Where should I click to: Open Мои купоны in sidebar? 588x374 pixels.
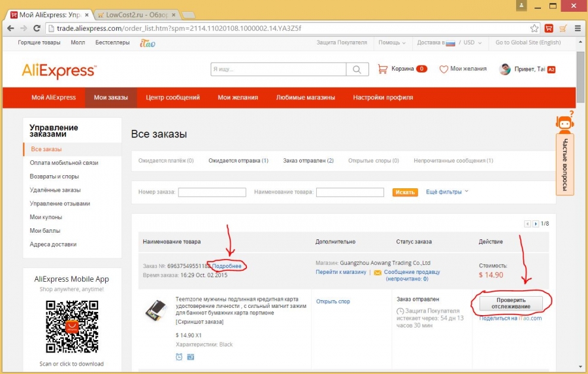(46, 217)
